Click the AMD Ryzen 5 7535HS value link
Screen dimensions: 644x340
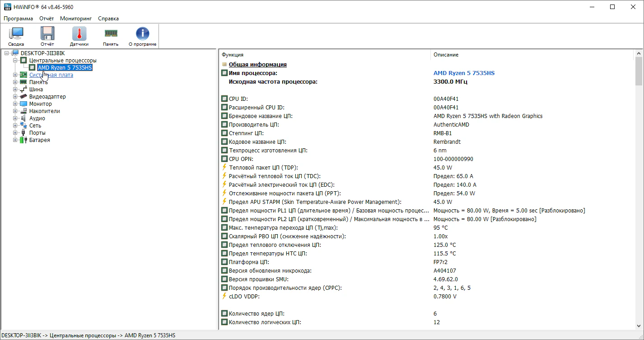pos(464,73)
